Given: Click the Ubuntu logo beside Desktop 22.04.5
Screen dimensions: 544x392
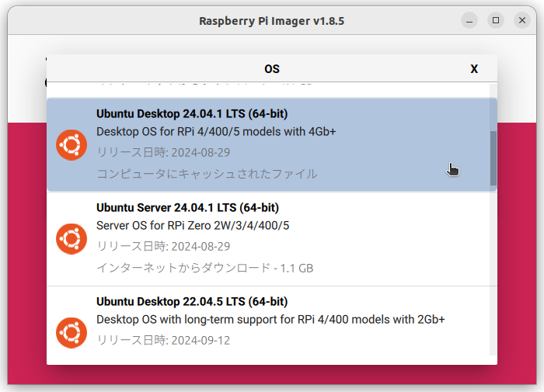Looking at the screenshot, I should point(71,333).
